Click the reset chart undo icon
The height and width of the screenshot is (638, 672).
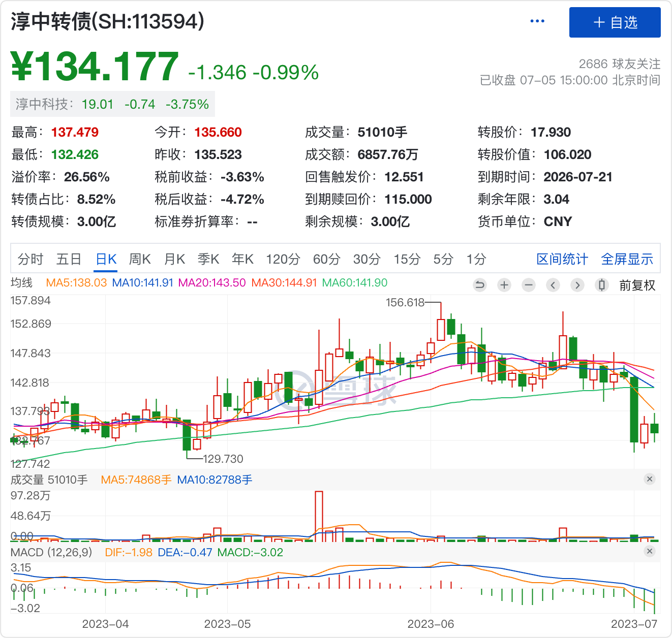[x=479, y=285]
